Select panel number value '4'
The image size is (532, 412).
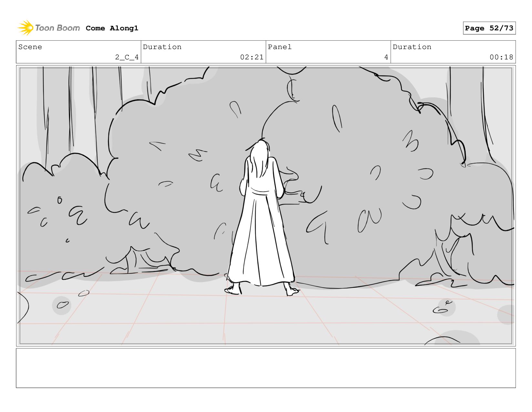pos(386,57)
